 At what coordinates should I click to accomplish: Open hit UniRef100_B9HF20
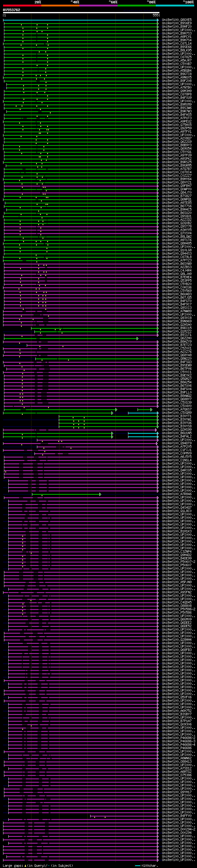pyautogui.click(x=177, y=26)
